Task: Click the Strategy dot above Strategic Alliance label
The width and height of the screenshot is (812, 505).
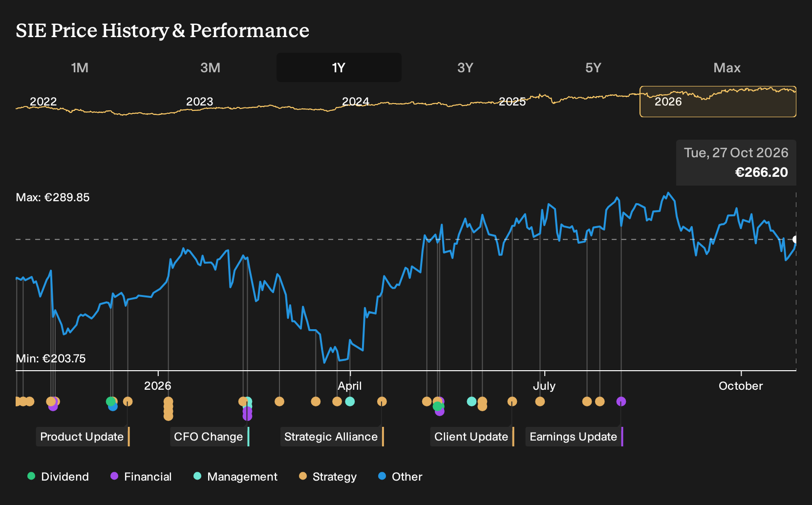Action: click(382, 401)
